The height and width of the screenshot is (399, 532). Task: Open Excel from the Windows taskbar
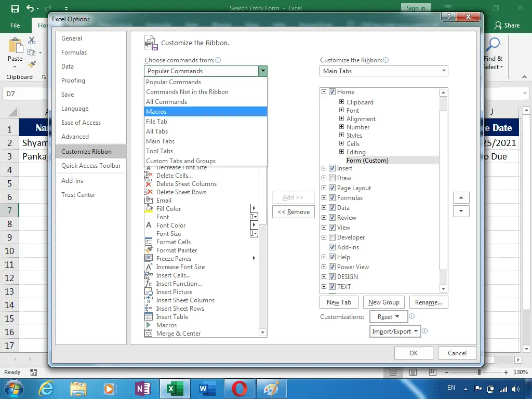coord(175,389)
